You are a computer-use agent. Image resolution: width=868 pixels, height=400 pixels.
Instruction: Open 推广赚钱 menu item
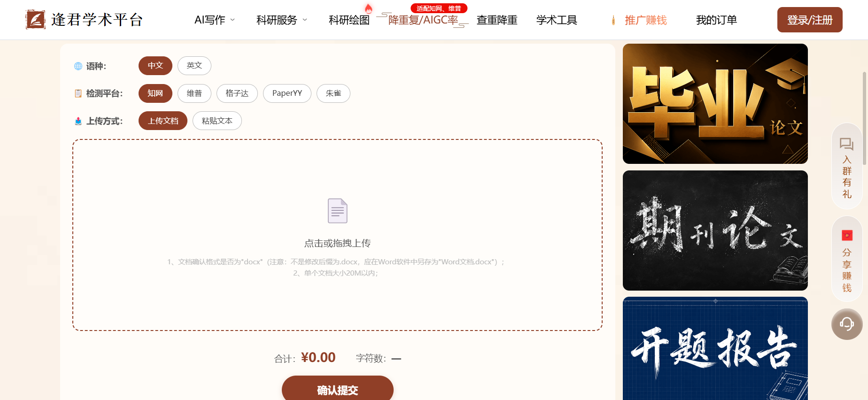646,20
